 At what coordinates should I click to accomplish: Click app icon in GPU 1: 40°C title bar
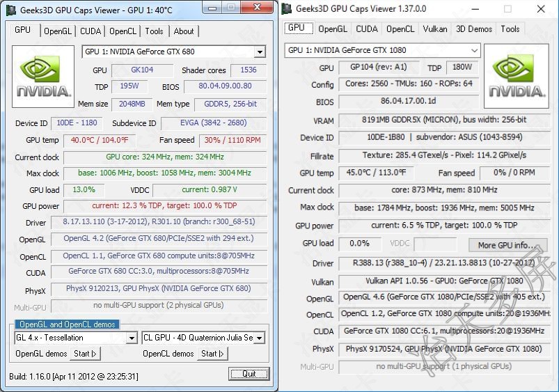tap(11, 10)
